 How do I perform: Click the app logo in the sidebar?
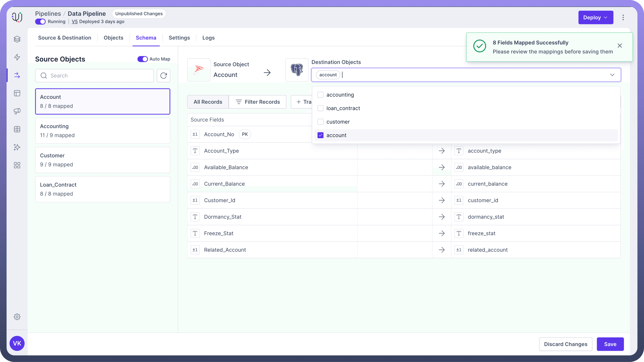click(x=17, y=17)
